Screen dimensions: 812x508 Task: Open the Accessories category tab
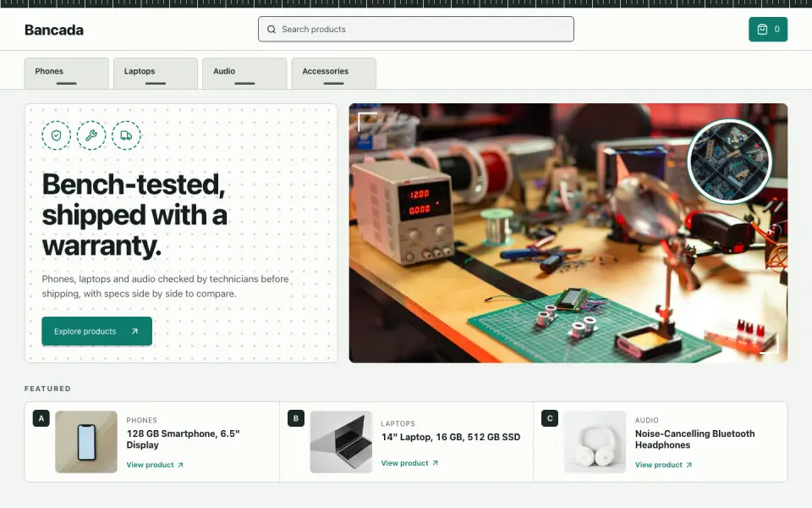pos(333,73)
